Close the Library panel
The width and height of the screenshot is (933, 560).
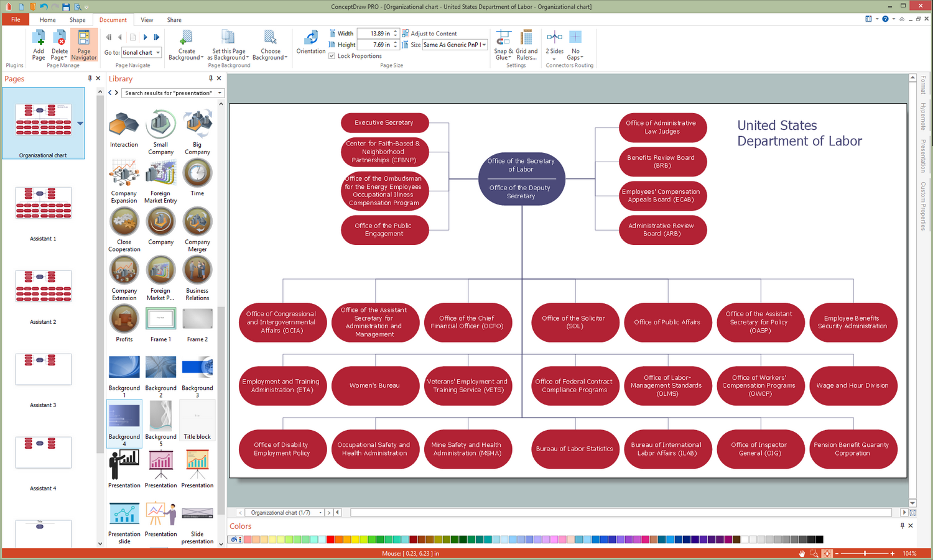pos(219,78)
